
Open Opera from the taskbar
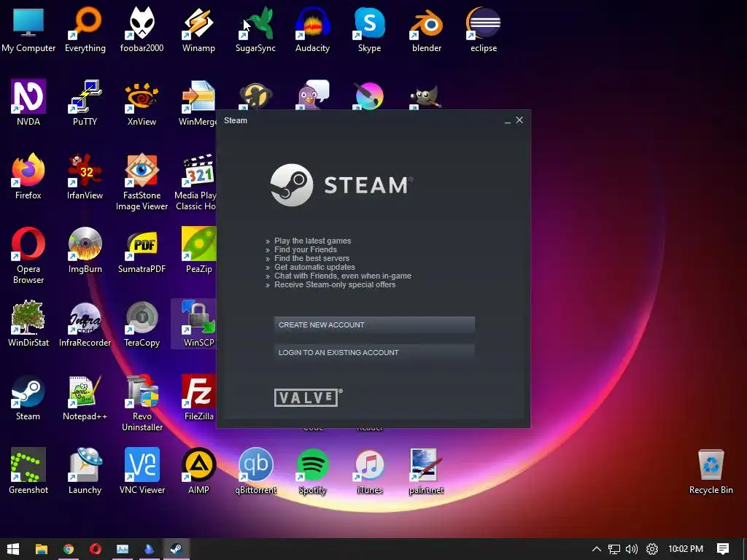(x=96, y=549)
